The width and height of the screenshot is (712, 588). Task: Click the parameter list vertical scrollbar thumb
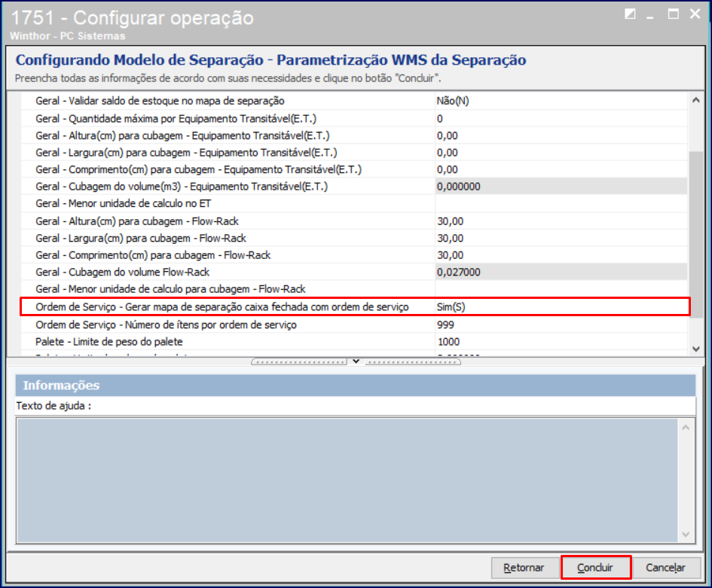pos(695,234)
